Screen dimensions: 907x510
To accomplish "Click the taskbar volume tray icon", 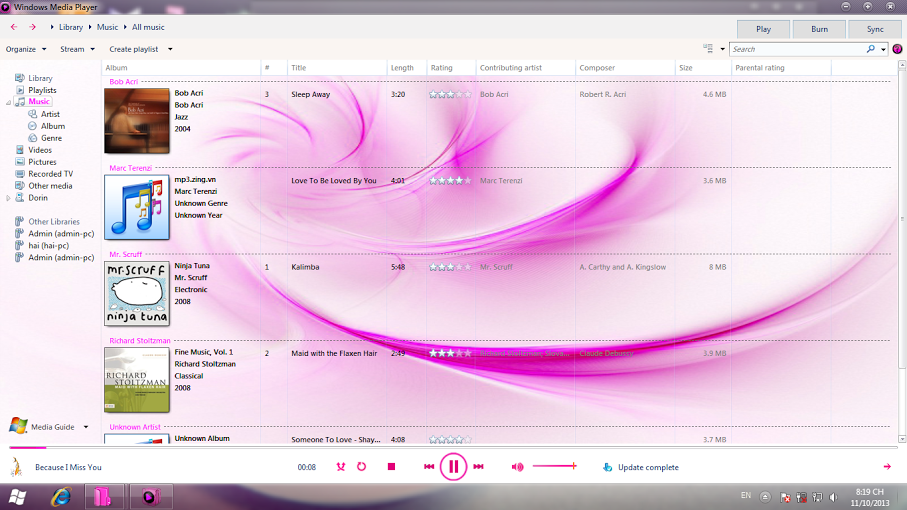I will point(833,497).
